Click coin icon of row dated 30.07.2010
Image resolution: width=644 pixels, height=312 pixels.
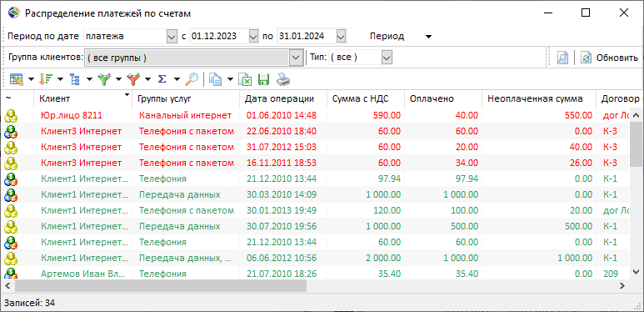(11, 227)
